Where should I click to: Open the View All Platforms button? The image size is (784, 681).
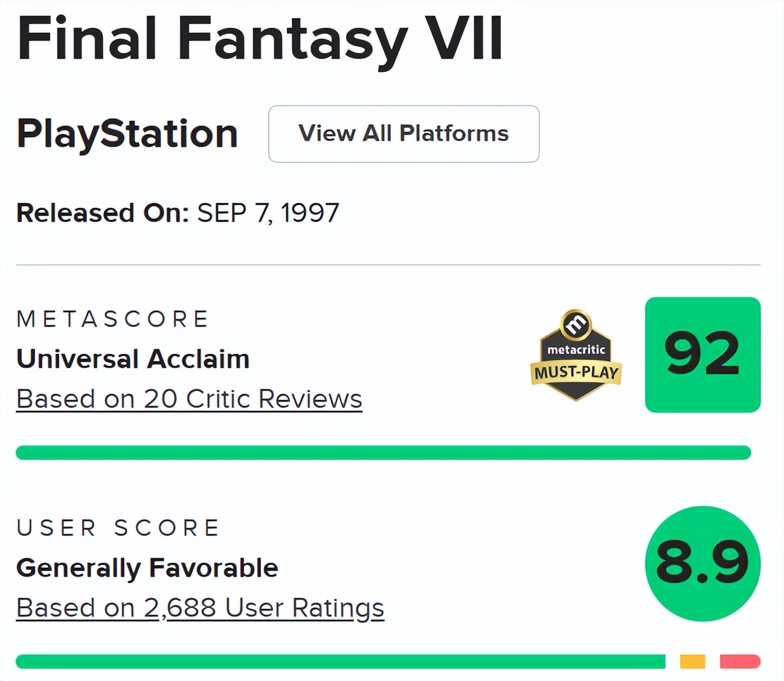tap(403, 133)
